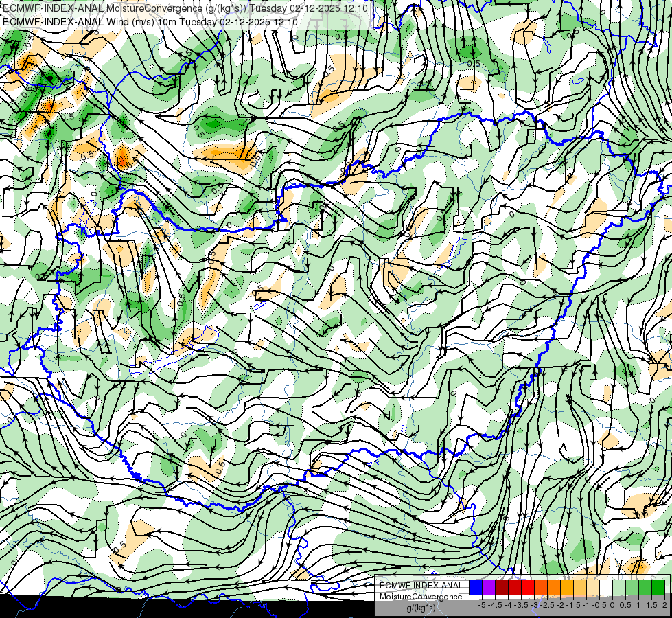
Task: Click peach swatch between -1 and -0.5
Action: [x=593, y=588]
